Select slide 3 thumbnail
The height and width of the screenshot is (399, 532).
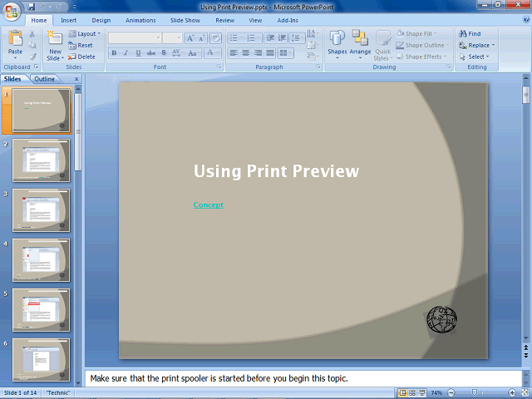pos(41,210)
